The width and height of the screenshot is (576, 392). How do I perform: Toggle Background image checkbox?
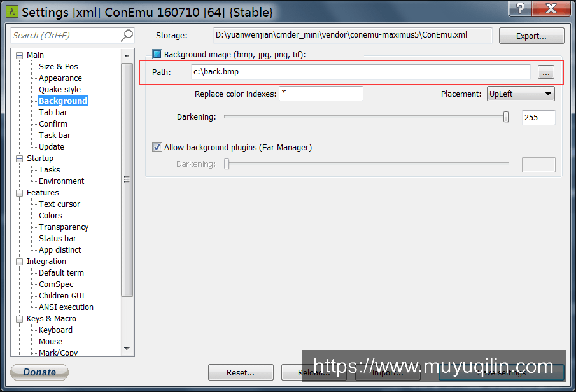[x=157, y=54]
